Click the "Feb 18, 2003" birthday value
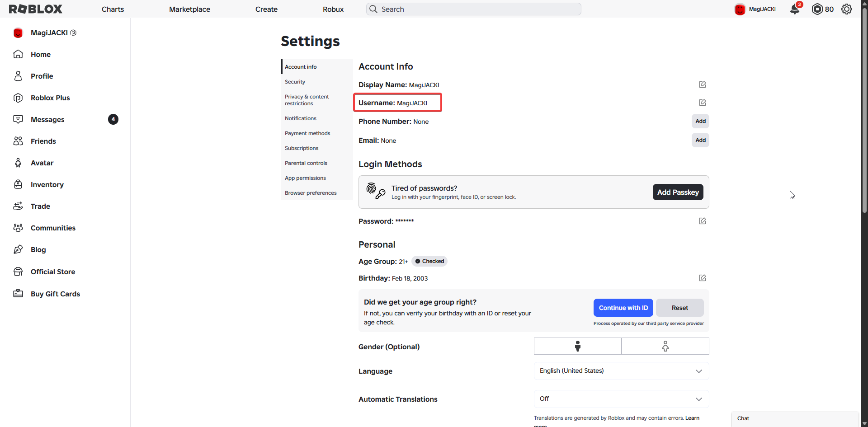 pos(410,278)
